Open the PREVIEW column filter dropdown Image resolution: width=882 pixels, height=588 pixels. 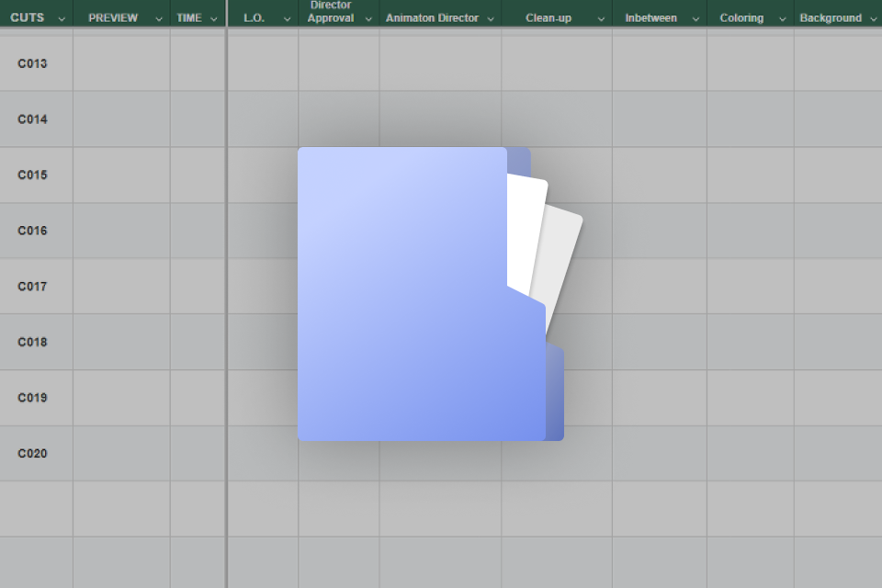[x=159, y=18]
